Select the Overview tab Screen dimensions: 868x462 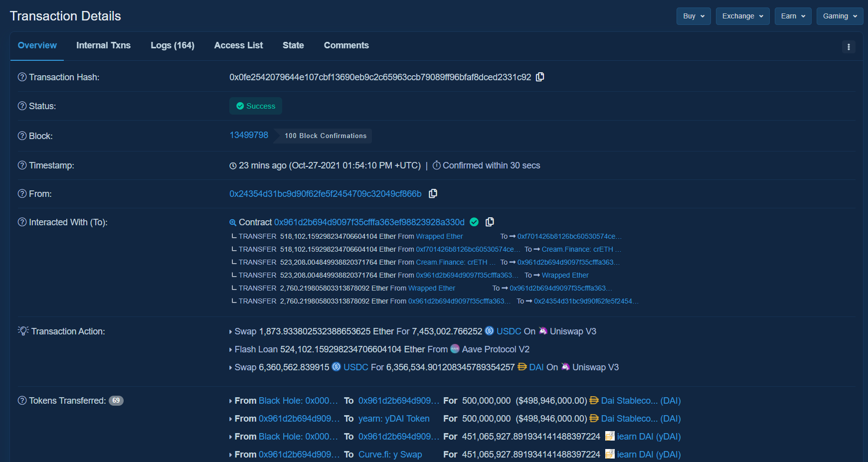[37, 45]
